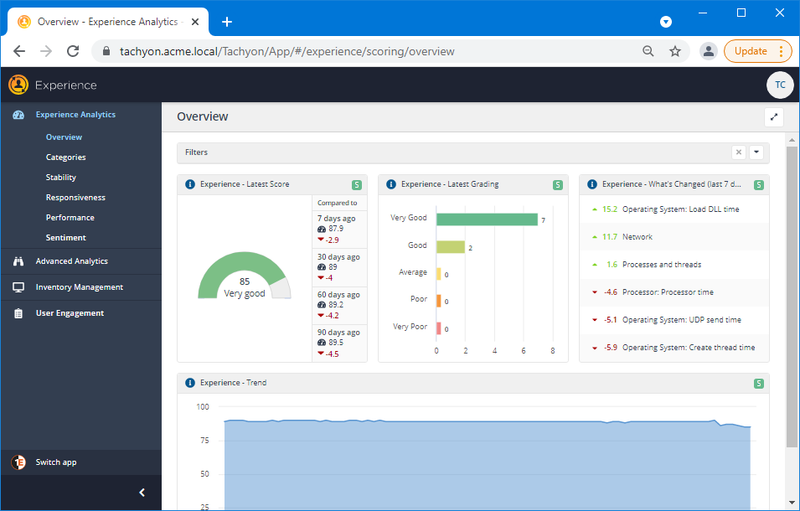Open Categories in the sidebar
Viewport: 800px width, 511px height.
(x=66, y=157)
